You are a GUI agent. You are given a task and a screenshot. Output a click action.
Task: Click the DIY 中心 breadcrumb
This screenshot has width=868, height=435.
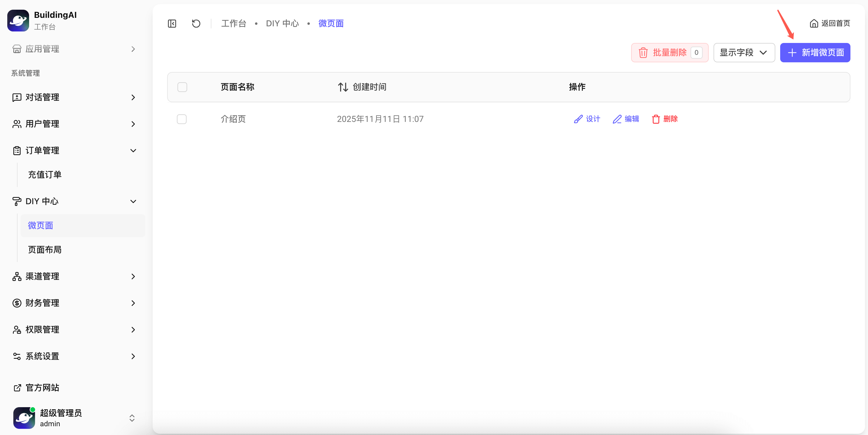[282, 24]
